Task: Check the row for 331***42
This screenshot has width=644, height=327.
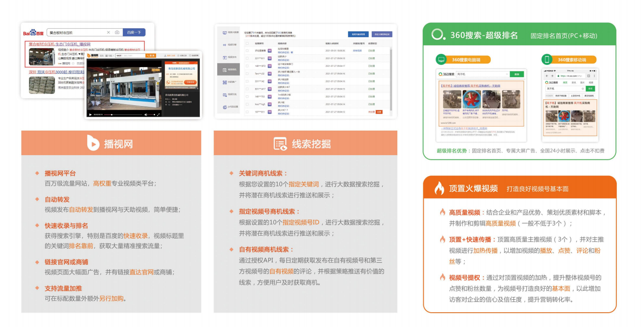Action: pyautogui.click(x=247, y=81)
